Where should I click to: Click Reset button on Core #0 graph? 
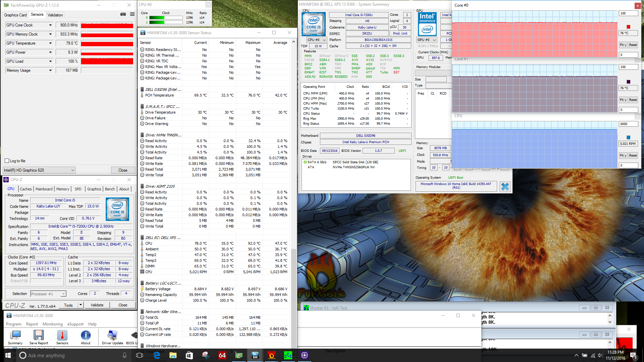[633, 45]
